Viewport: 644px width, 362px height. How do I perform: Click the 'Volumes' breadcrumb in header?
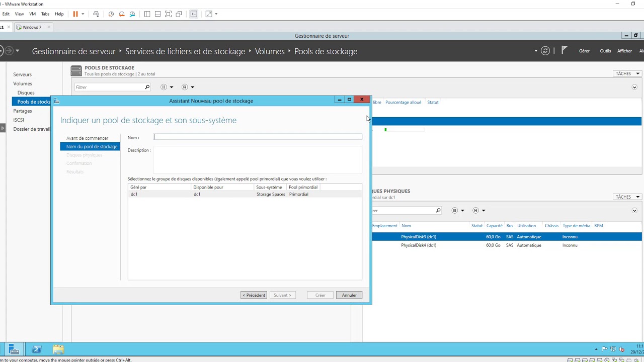[x=270, y=51]
